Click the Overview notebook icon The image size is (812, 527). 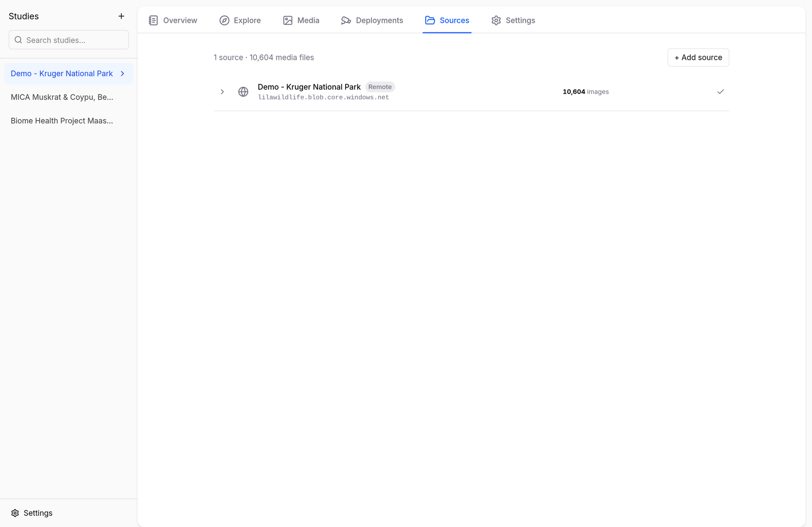click(x=153, y=20)
